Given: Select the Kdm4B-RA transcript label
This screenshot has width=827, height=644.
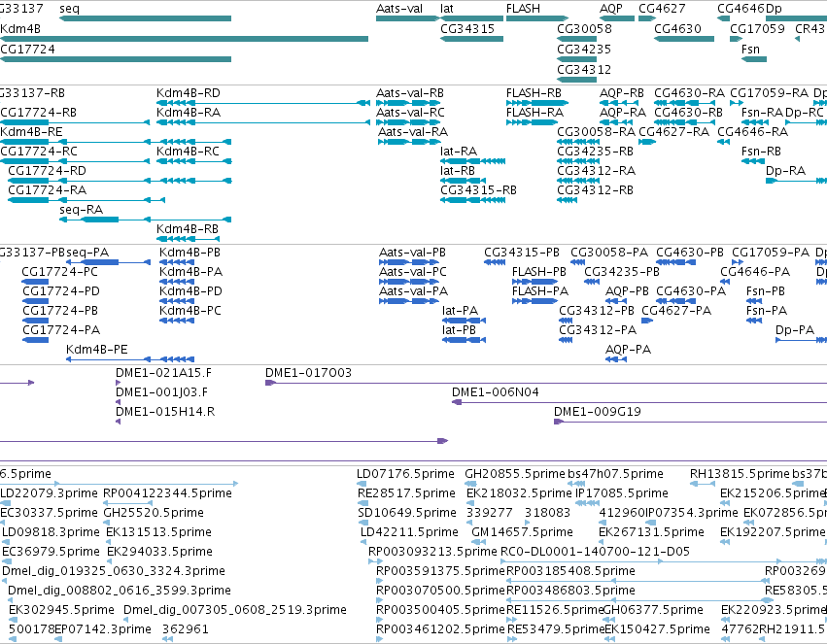Looking at the screenshot, I should point(189,113).
